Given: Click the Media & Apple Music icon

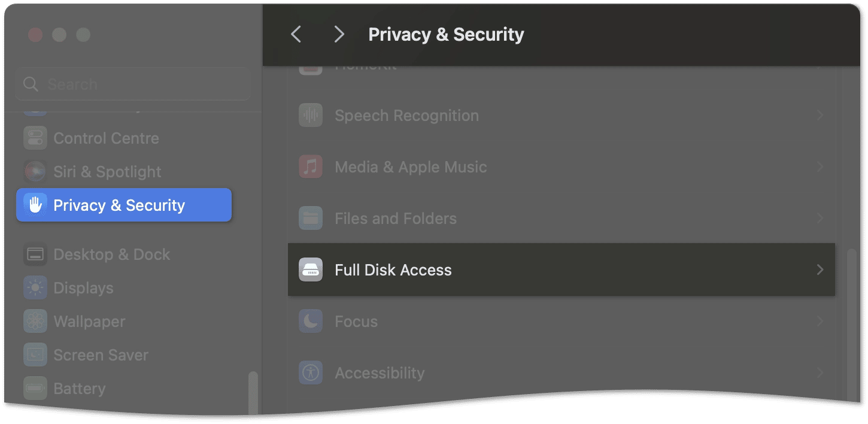Looking at the screenshot, I should 311,167.
